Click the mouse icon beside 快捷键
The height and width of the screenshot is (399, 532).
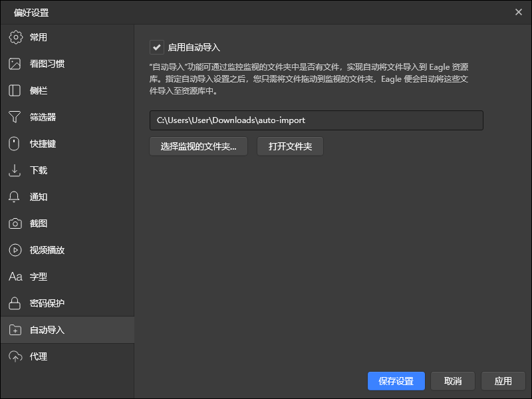(14, 144)
